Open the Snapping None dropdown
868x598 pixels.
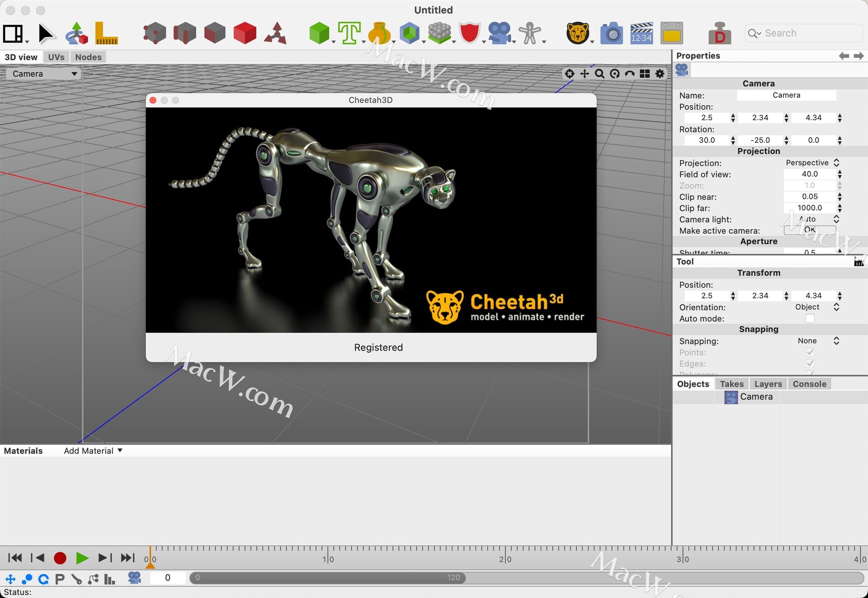812,341
